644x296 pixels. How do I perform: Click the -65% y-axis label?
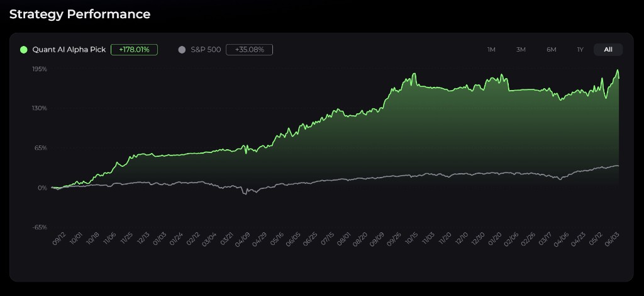pyautogui.click(x=40, y=227)
